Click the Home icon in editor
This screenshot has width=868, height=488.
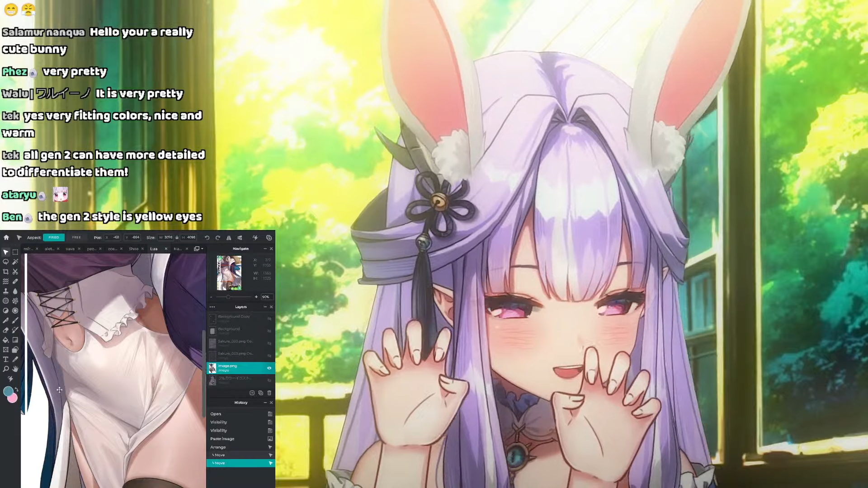(6, 237)
